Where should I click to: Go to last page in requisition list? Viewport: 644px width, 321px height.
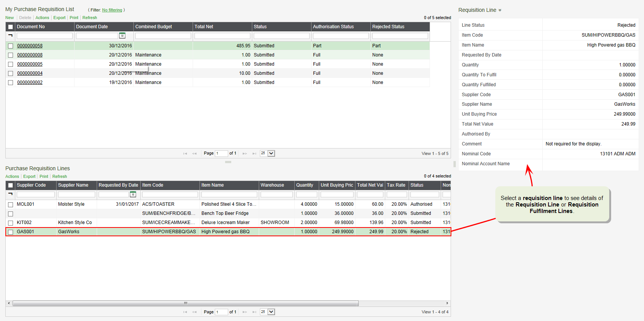(x=254, y=153)
